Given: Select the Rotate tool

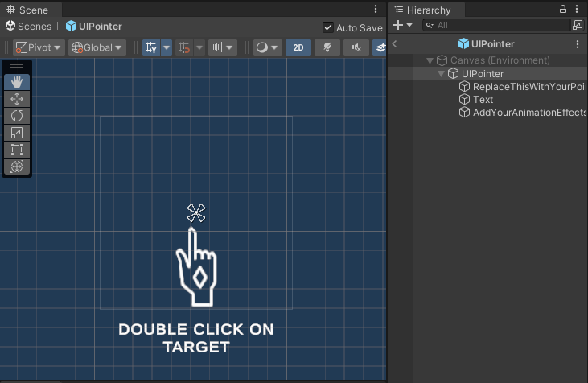Looking at the screenshot, I should [17, 116].
